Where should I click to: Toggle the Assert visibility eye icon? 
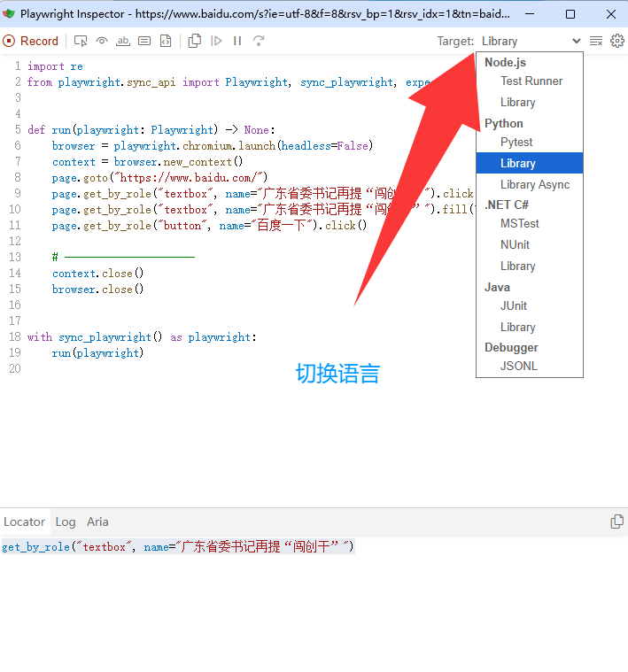[102, 41]
